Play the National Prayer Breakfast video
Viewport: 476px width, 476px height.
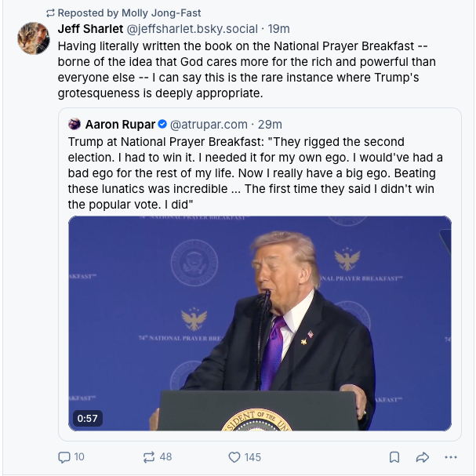pos(260,323)
